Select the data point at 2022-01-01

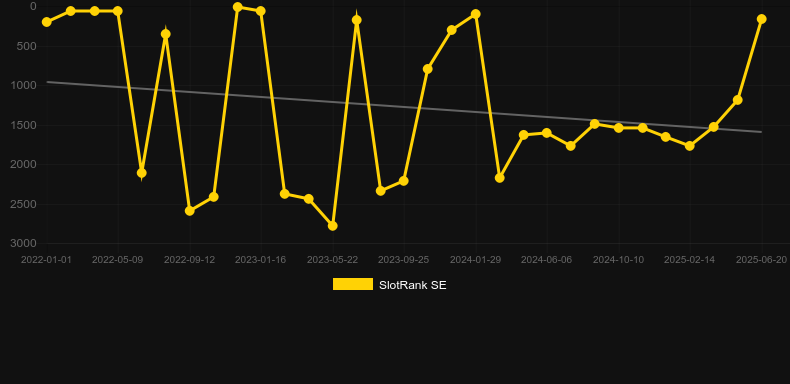47,22
